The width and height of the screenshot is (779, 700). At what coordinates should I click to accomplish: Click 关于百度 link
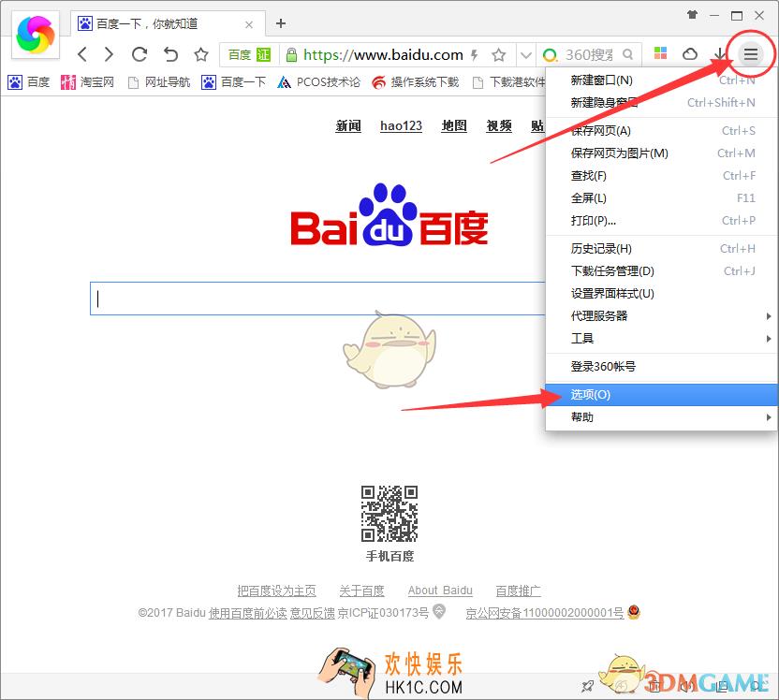pos(361,591)
